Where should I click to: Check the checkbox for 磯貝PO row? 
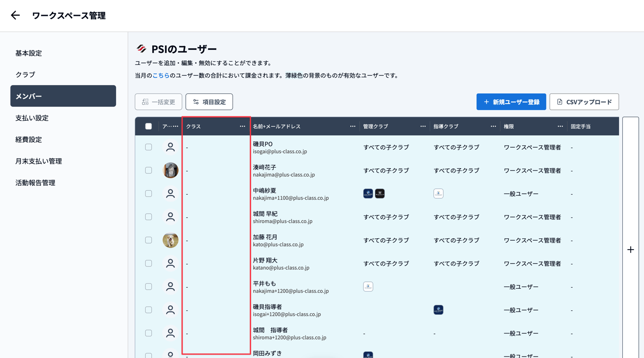click(x=149, y=147)
